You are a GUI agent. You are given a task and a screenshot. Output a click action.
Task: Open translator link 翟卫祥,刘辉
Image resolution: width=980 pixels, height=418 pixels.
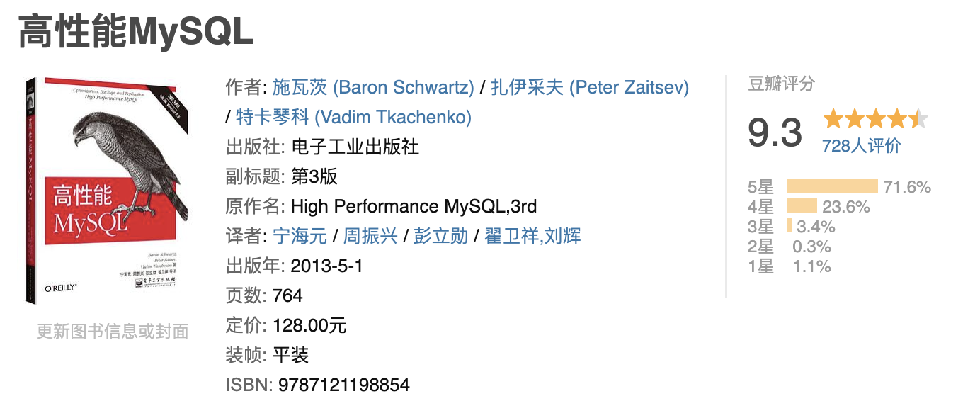pyautogui.click(x=532, y=236)
